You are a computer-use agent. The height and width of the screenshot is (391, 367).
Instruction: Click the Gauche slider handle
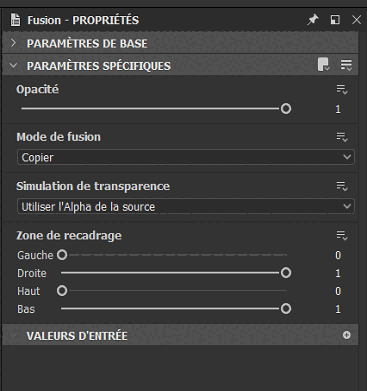(62, 255)
